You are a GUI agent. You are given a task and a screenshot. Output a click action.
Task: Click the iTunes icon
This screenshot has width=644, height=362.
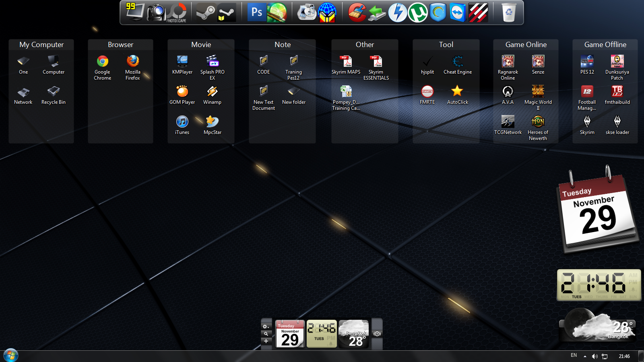(182, 125)
